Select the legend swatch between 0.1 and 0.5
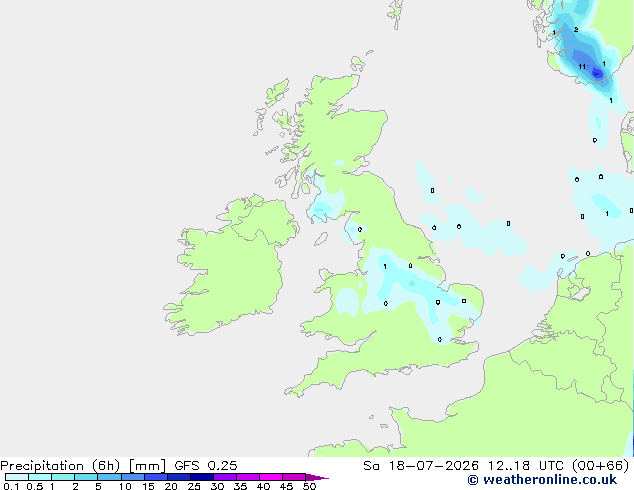 tap(17, 477)
